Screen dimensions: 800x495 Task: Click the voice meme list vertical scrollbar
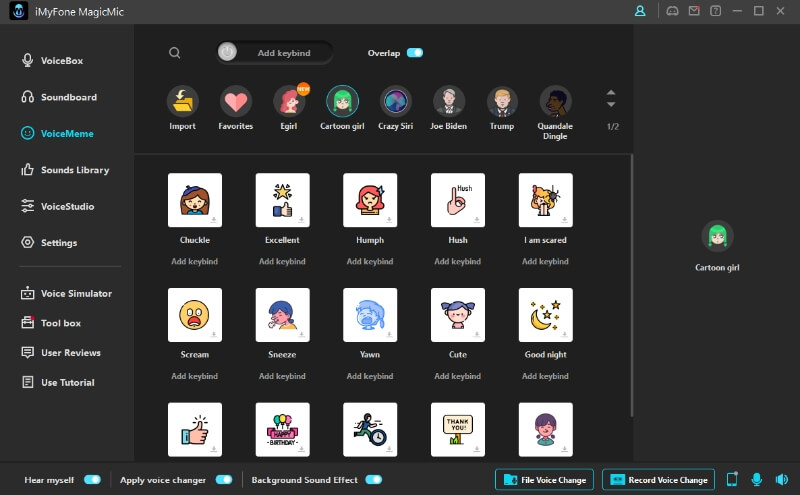632,286
